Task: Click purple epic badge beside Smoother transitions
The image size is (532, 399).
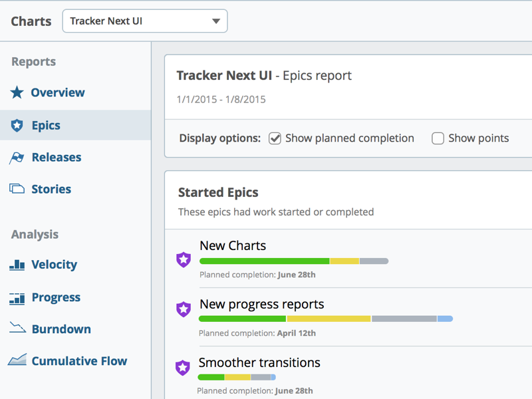Action: pos(182,368)
